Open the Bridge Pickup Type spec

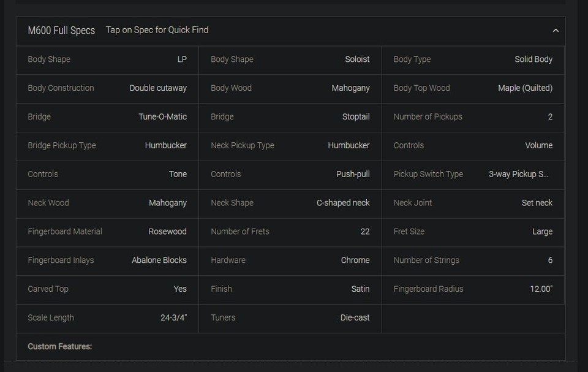[107, 146]
